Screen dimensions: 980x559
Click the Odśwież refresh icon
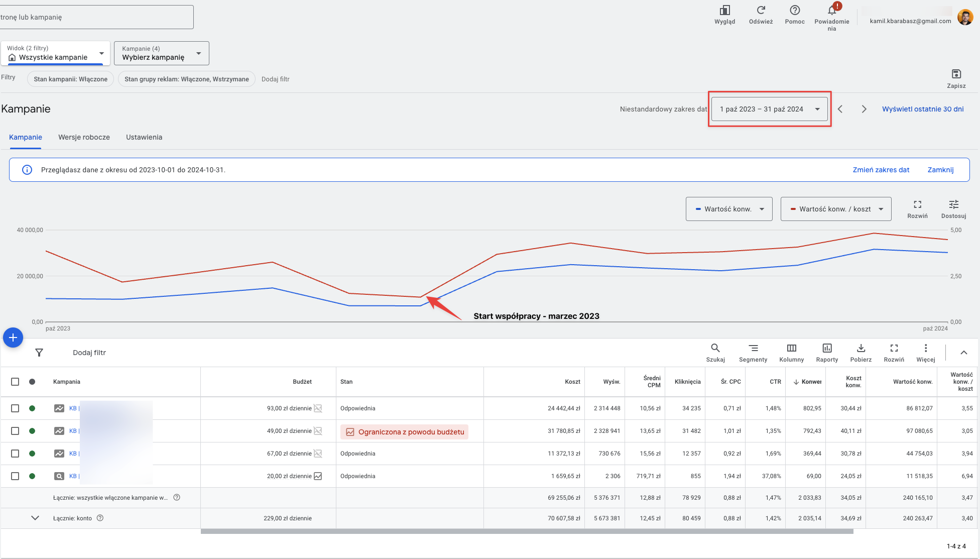click(761, 11)
